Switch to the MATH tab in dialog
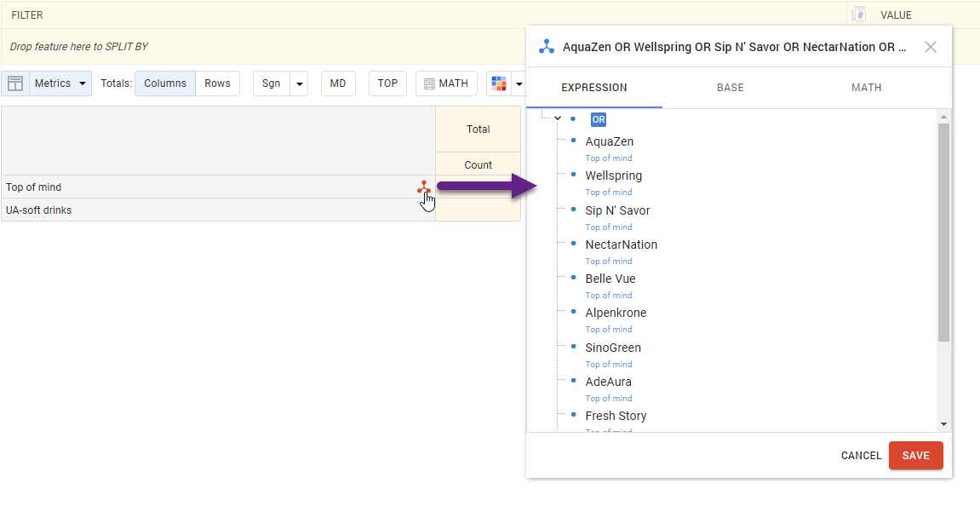Image resolution: width=980 pixels, height=512 pixels. pyautogui.click(x=866, y=87)
